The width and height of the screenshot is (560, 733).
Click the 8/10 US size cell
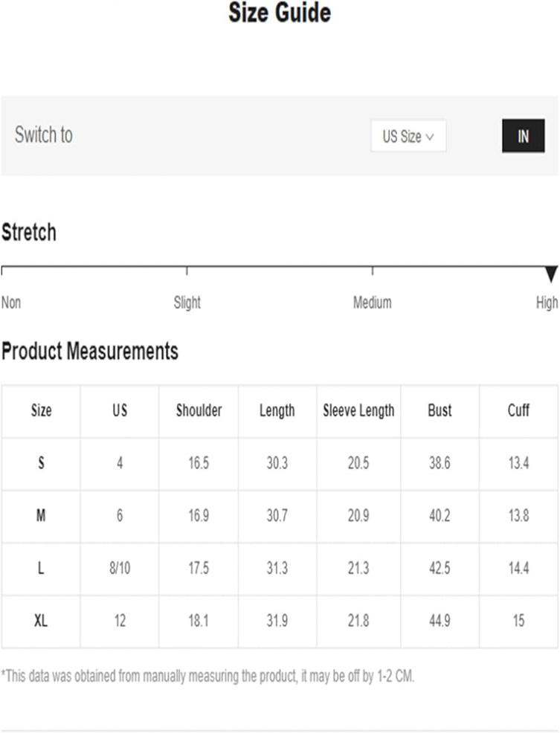tap(120, 568)
